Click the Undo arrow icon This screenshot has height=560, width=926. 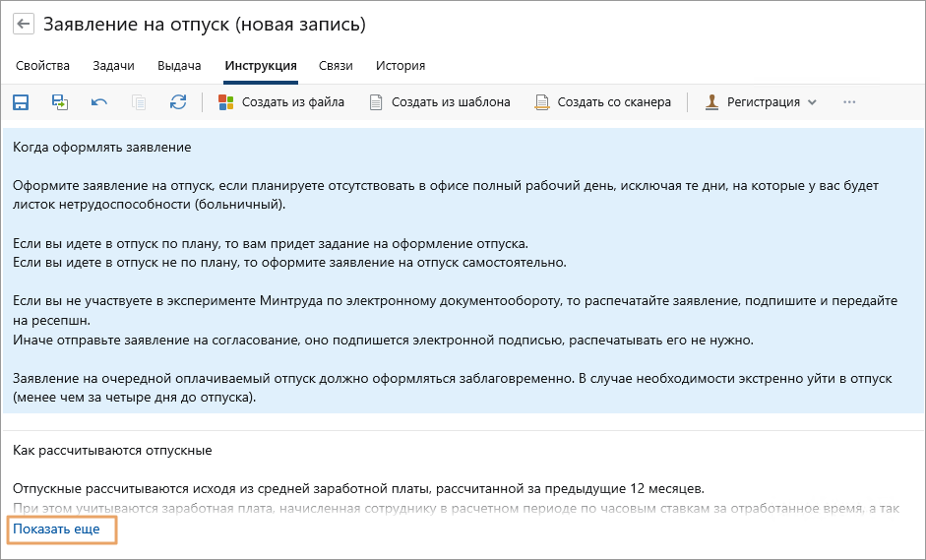click(x=99, y=102)
